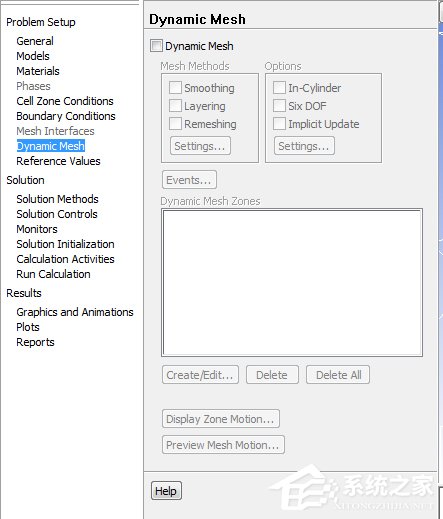Select Models in the navigation tree

point(33,56)
